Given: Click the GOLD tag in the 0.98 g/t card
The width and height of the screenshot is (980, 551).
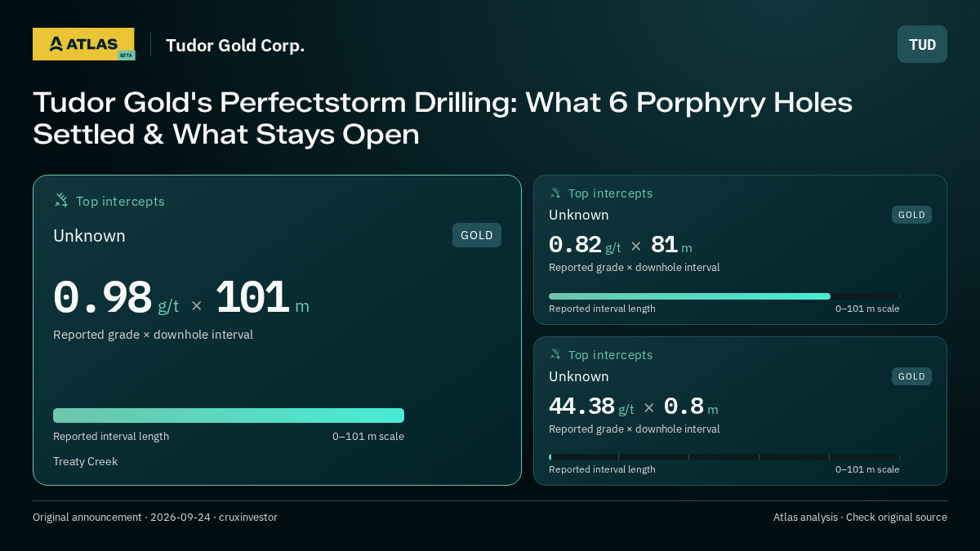Looking at the screenshot, I should (477, 235).
